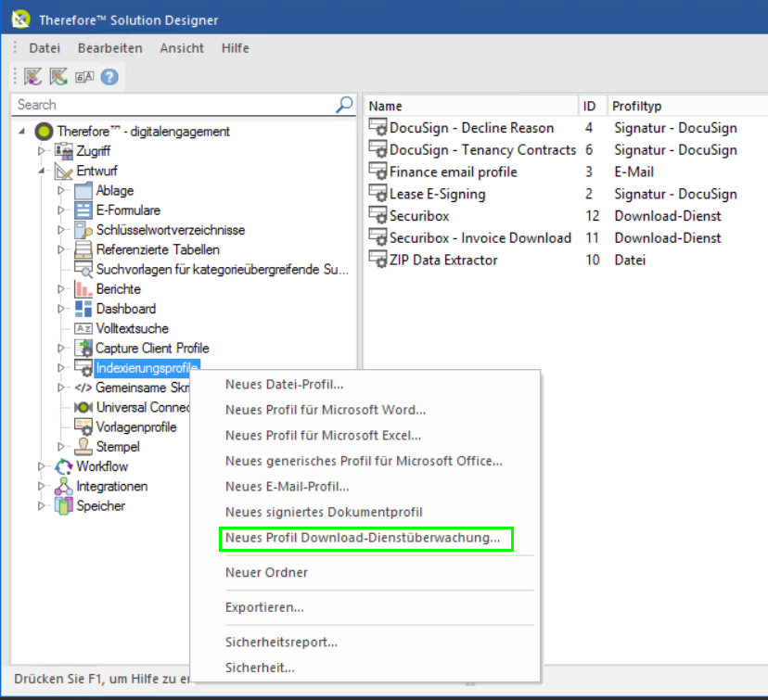The width and height of the screenshot is (768, 700).
Task: Expand the E-Formulare node
Action: [x=61, y=210]
